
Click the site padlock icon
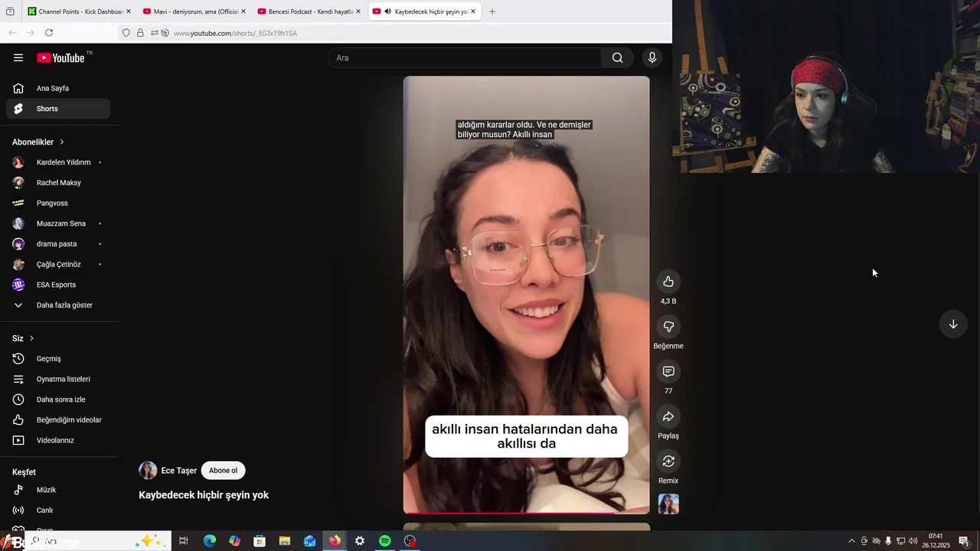point(140,33)
